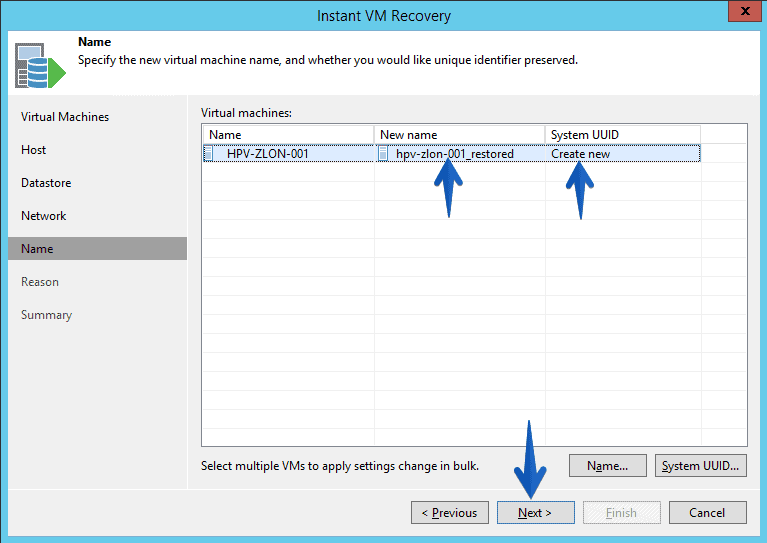Select the HPV-ZLON-001 row name cell
Viewport: 767px width, 543px height.
click(289, 154)
